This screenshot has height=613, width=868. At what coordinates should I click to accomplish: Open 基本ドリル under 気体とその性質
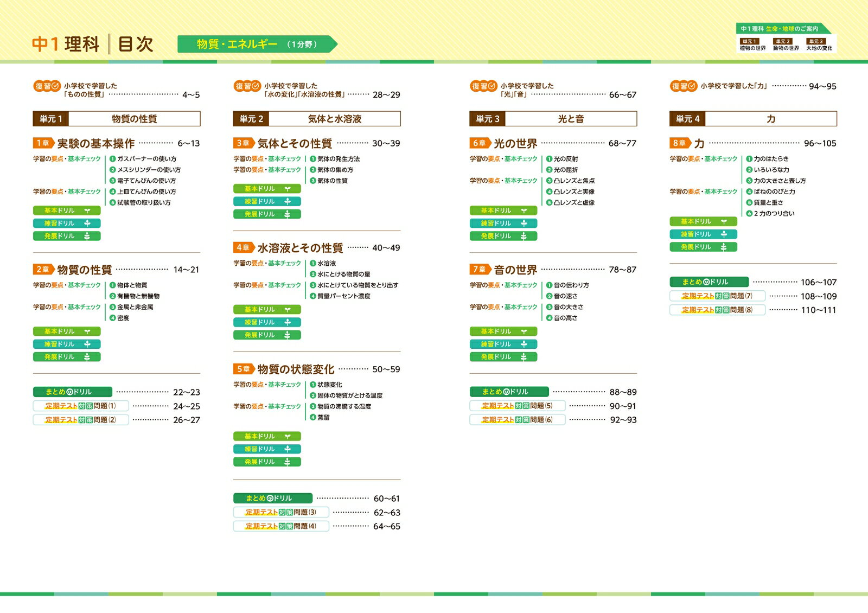tap(267, 189)
